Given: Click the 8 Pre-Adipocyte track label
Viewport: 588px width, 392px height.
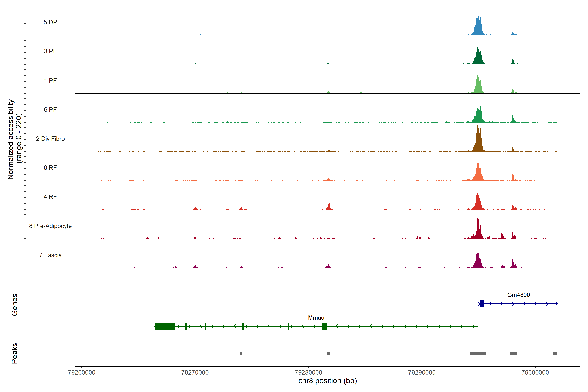Looking at the screenshot, I should (50, 226).
